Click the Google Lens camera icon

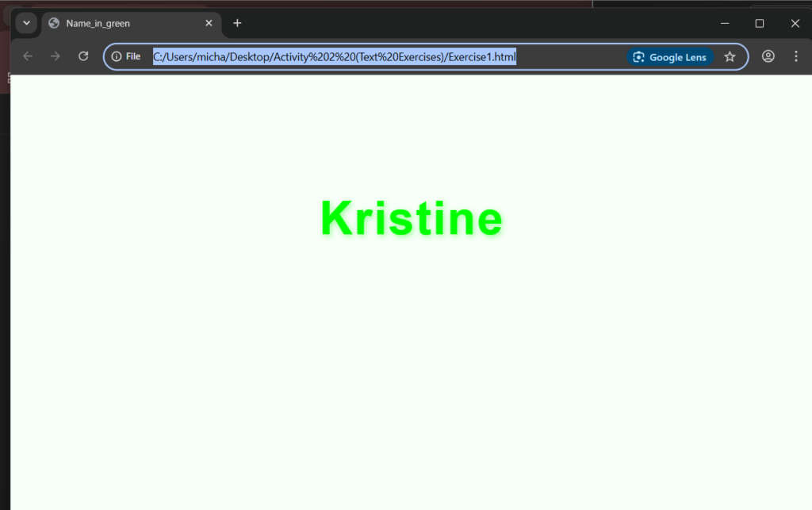pos(639,57)
